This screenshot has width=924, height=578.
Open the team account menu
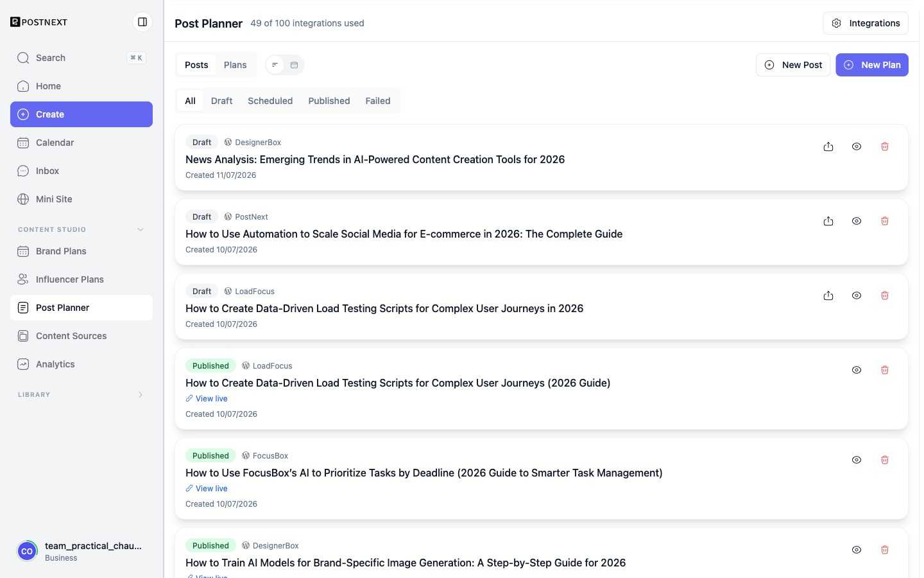81,551
